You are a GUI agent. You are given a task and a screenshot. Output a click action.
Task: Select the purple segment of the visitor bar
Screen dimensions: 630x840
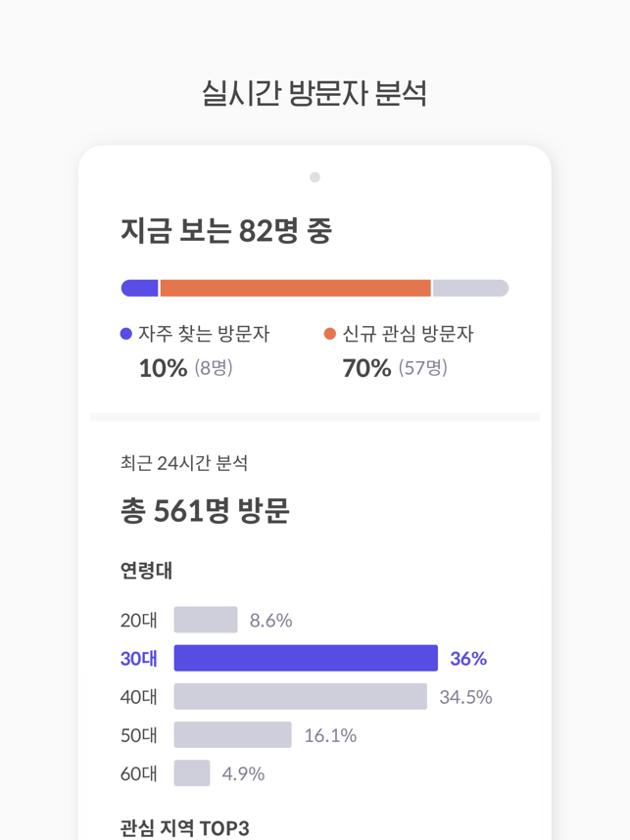(139, 288)
